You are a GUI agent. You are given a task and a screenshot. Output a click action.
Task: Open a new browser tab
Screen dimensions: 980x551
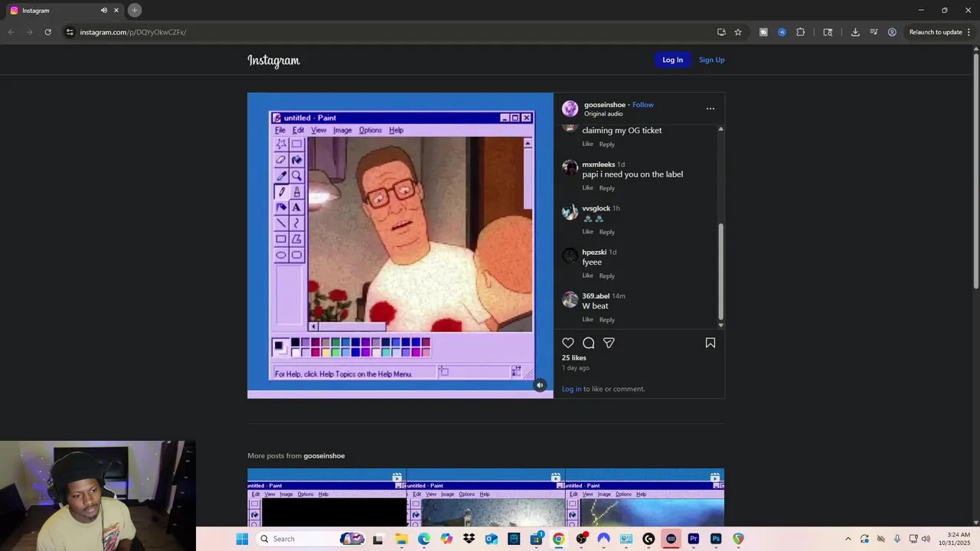pyautogui.click(x=135, y=10)
